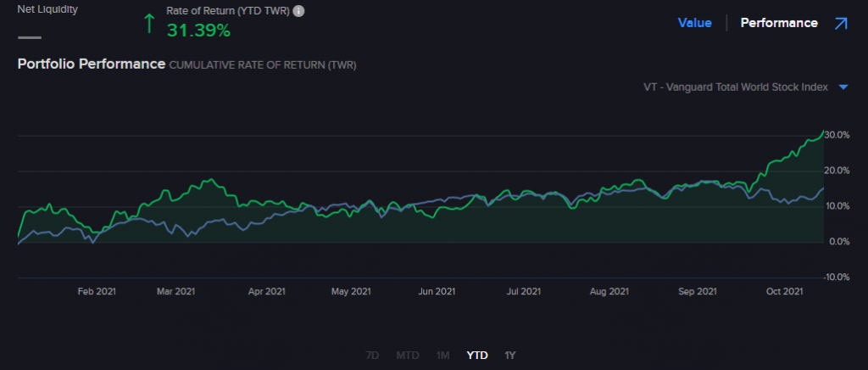The width and height of the screenshot is (868, 370).
Task: Choose the MTD time range
Action: click(x=408, y=355)
